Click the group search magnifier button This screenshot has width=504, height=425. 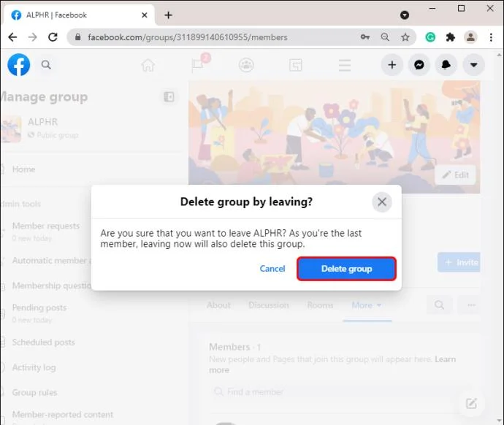(x=440, y=305)
